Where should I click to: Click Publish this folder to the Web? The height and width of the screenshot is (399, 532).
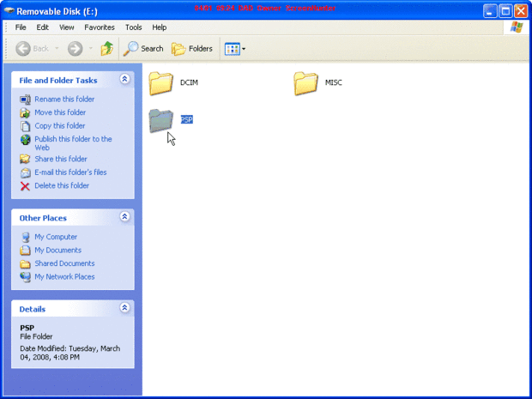point(73,143)
